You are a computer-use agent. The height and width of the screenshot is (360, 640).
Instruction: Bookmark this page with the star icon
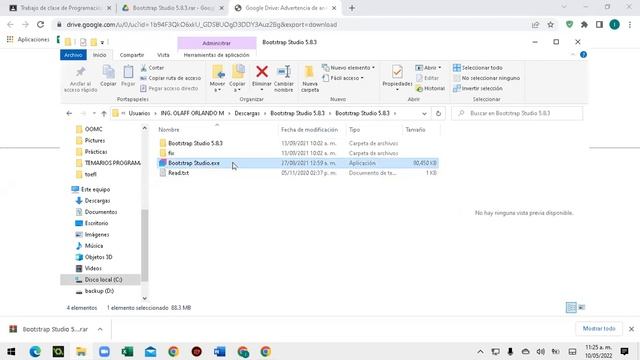point(551,24)
